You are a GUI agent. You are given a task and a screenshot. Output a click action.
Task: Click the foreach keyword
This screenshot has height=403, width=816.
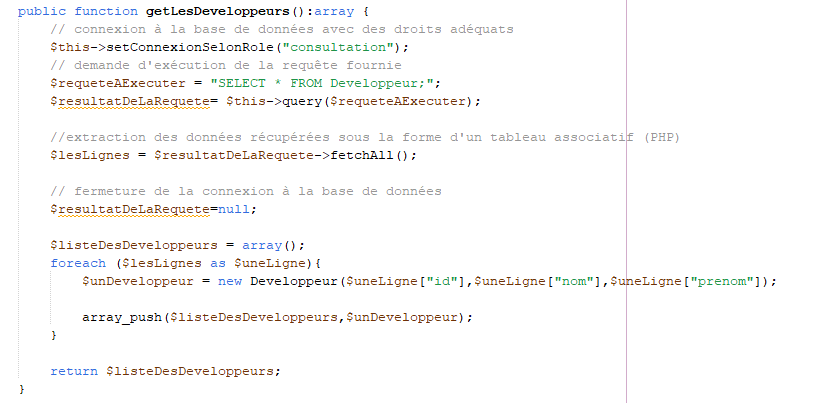78,263
